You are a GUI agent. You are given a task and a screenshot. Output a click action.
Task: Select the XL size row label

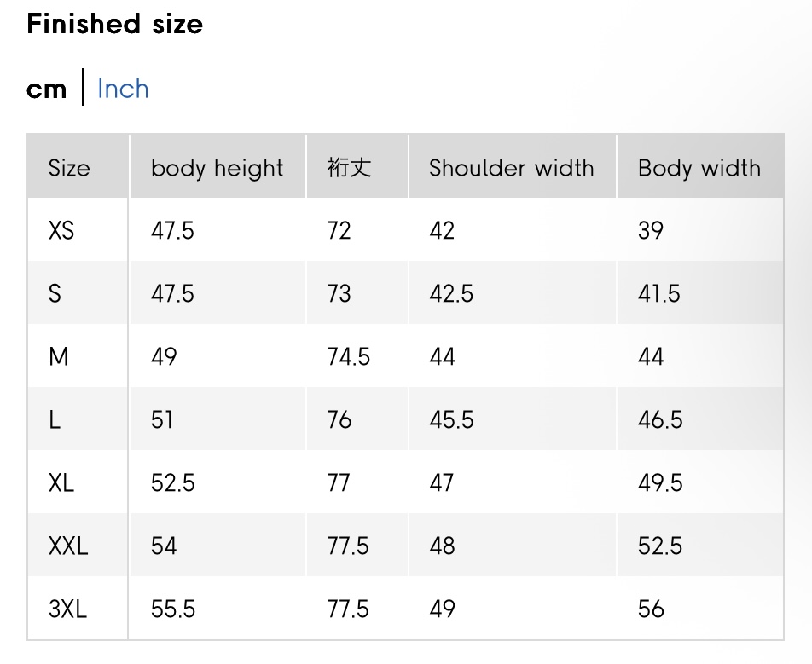[61, 483]
